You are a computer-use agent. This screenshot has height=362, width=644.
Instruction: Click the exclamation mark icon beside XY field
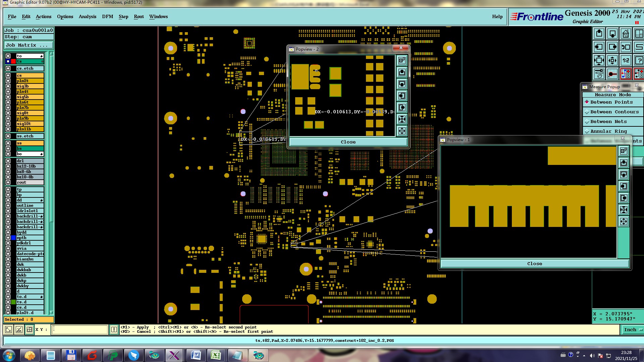click(114, 329)
